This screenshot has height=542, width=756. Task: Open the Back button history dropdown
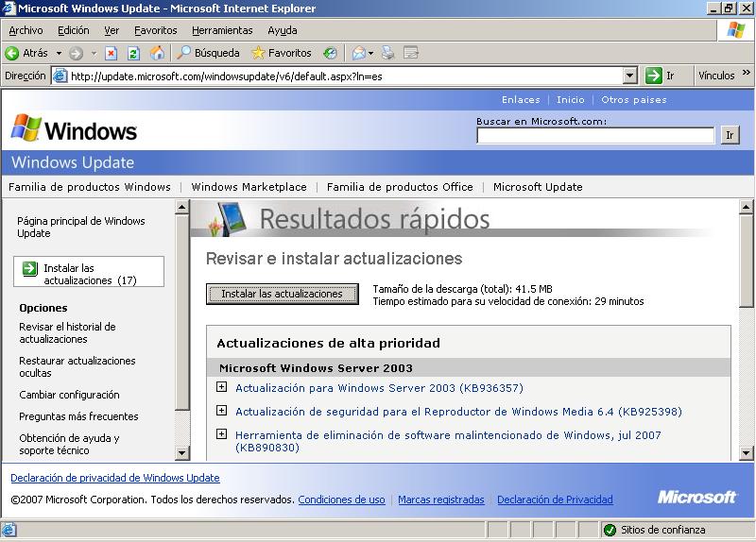(59, 53)
